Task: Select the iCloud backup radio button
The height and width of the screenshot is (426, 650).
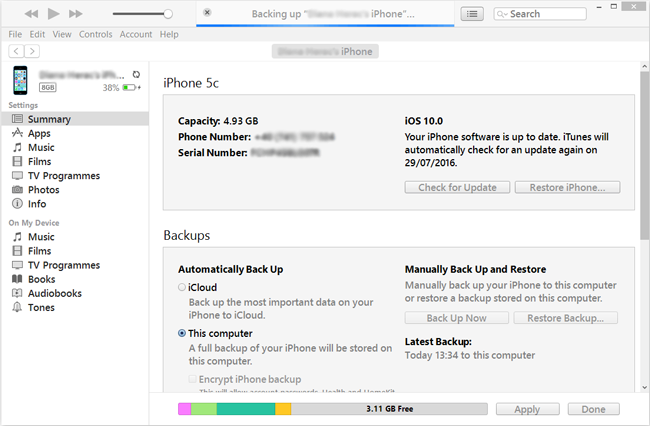Action: tap(182, 287)
